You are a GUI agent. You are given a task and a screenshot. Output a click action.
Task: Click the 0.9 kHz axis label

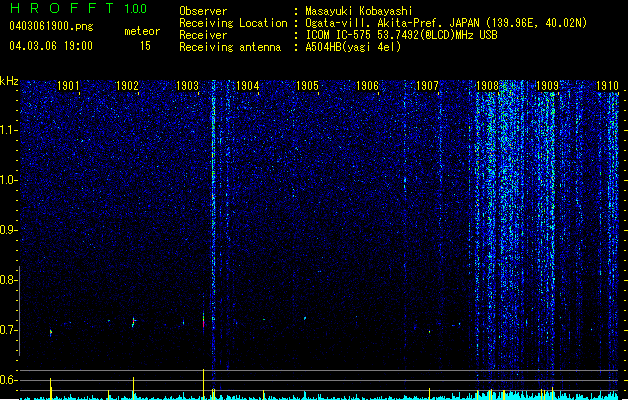click(x=8, y=230)
